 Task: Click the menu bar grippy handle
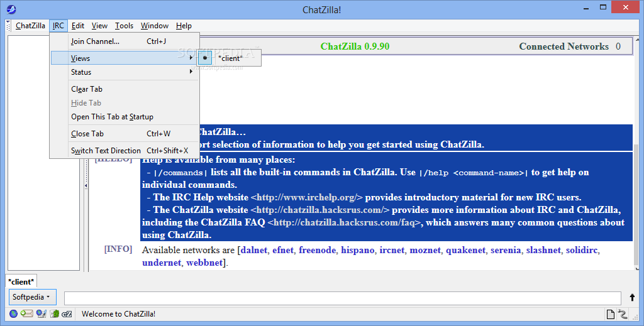8,26
